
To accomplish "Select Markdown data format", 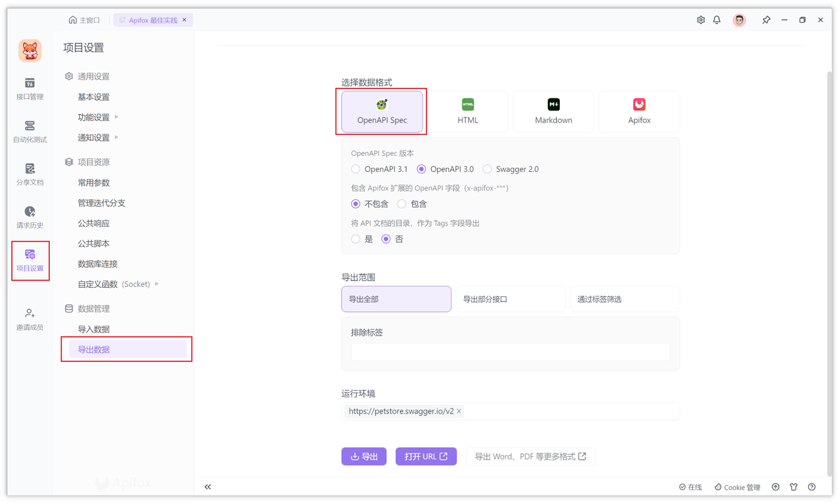I will coord(554,111).
